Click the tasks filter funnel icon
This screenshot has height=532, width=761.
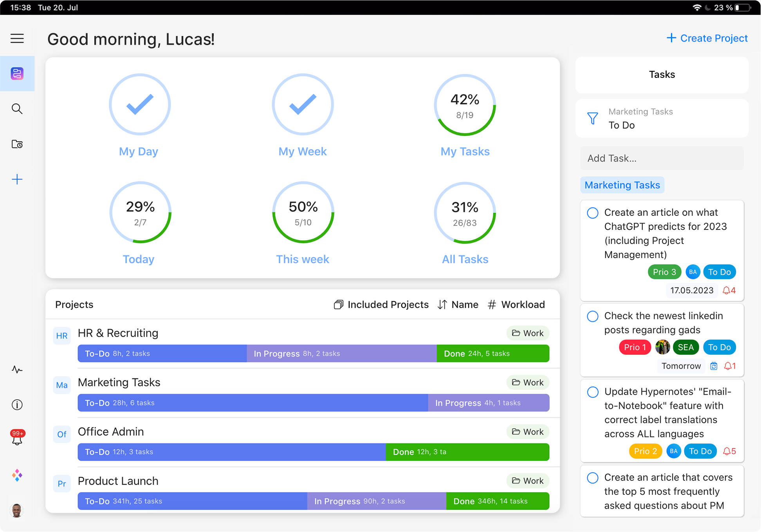[x=593, y=118]
